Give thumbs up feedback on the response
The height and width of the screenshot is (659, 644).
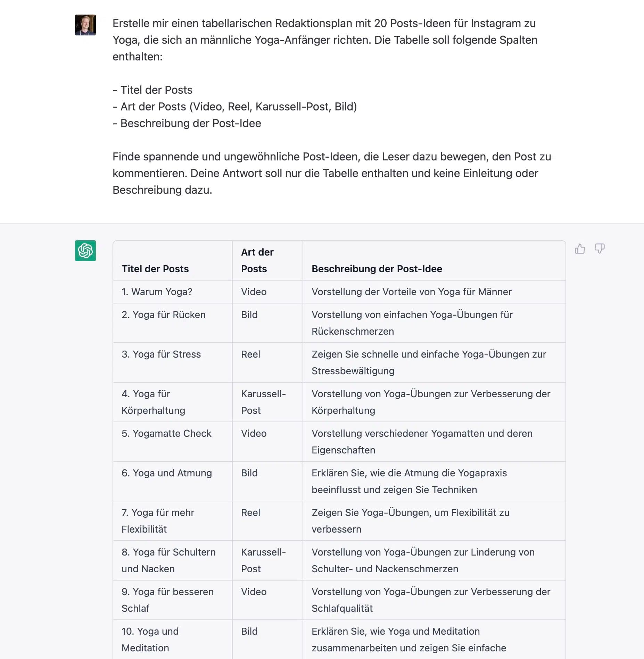pyautogui.click(x=580, y=249)
